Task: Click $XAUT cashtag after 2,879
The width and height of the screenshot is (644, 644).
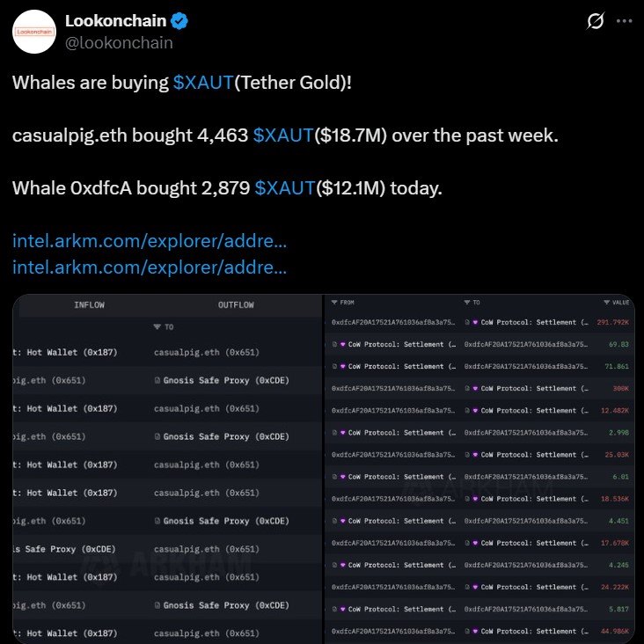Action: 285,188
